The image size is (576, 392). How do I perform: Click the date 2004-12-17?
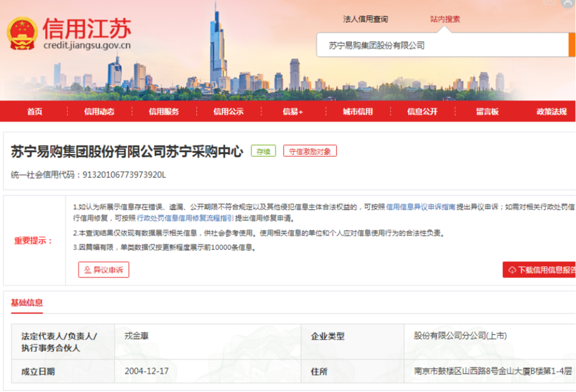(146, 372)
